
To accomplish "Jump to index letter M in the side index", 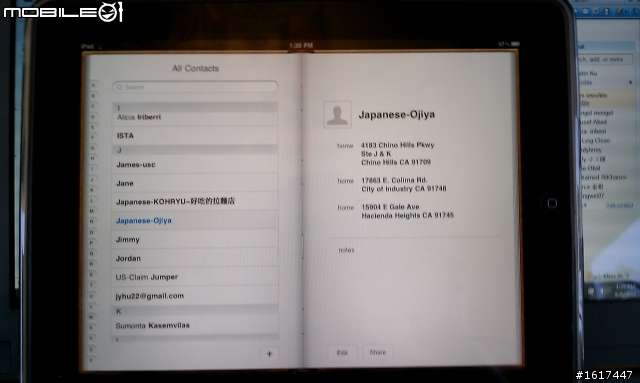I will [92, 211].
